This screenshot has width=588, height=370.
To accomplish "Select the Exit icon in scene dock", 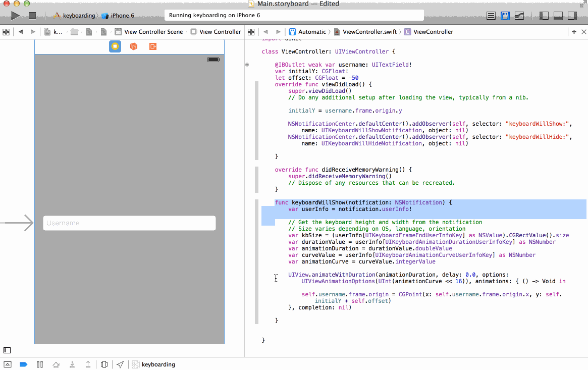I will [152, 46].
